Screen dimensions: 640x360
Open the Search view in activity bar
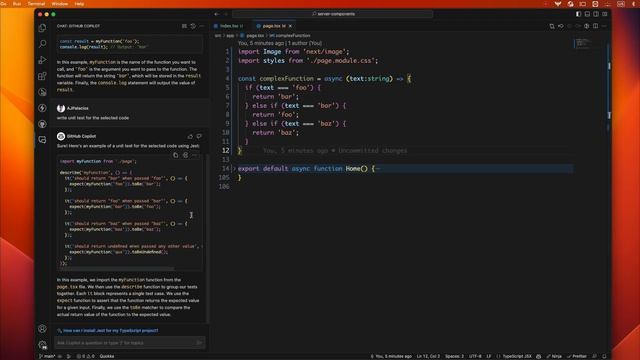click(42, 44)
